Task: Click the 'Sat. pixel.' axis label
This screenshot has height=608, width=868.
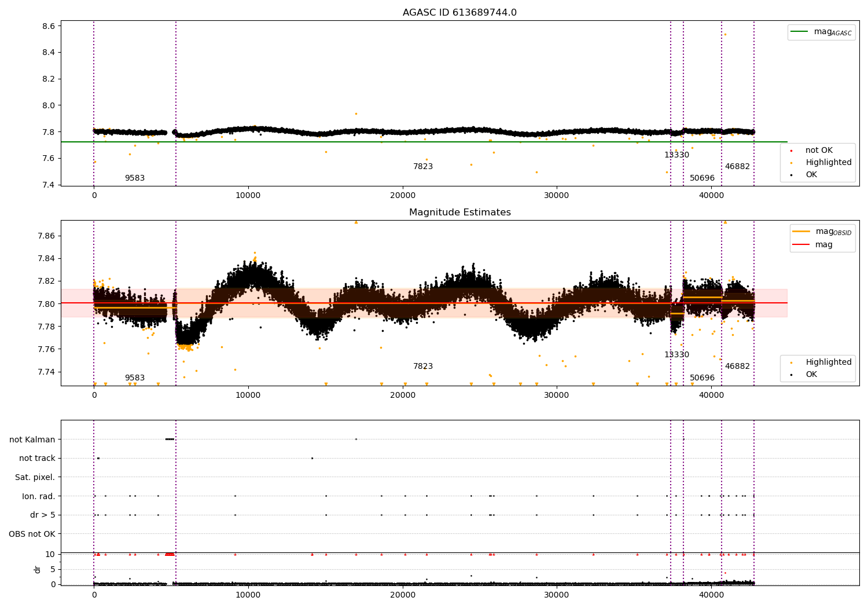Action: (35, 477)
